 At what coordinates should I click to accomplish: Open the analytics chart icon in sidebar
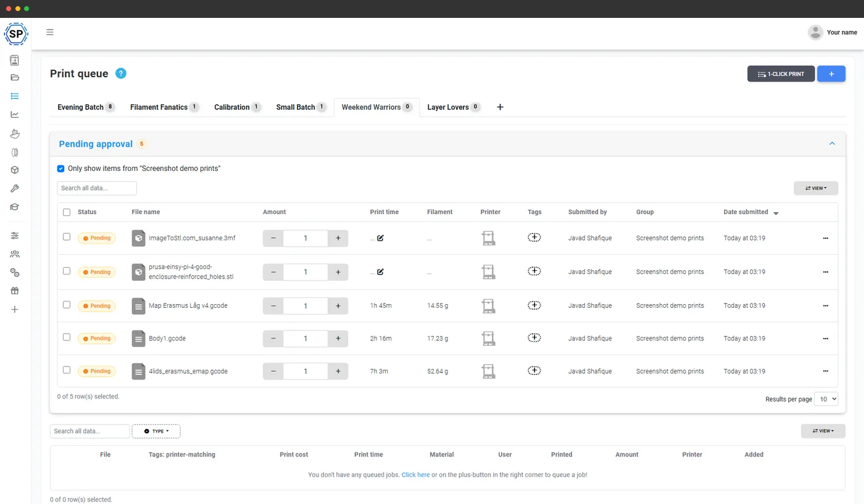[15, 114]
